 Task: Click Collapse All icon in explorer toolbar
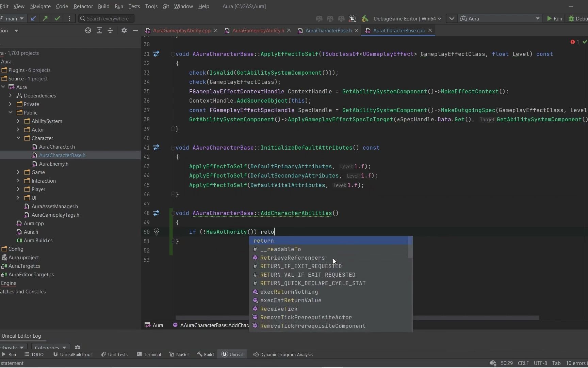pos(110,31)
